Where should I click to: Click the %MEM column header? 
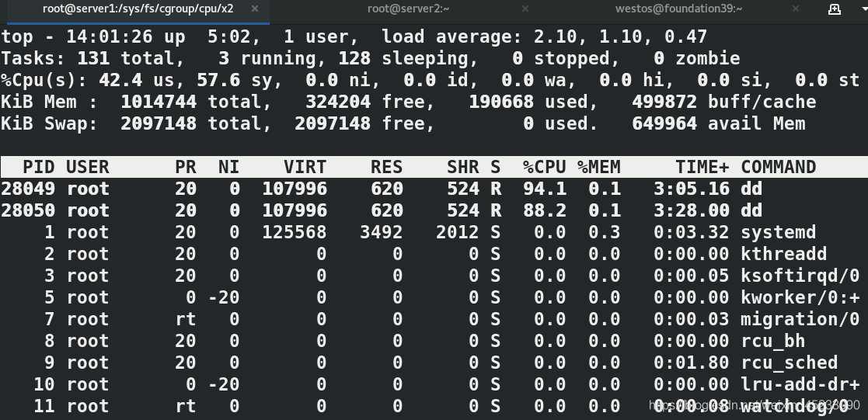click(x=599, y=167)
